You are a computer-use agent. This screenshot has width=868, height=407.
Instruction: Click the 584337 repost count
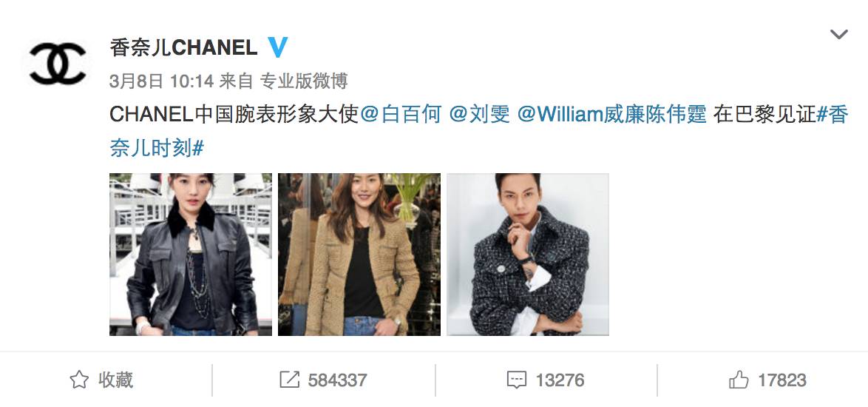(x=337, y=380)
